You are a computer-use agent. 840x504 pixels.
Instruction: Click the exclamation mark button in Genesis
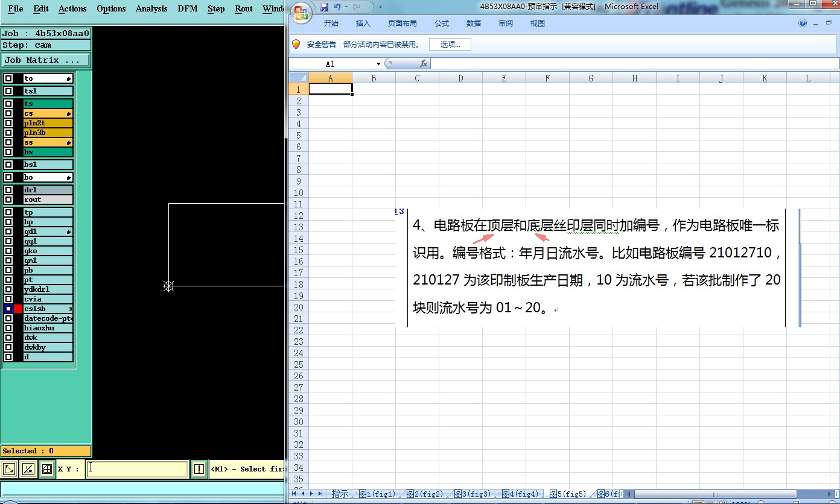pos(199,469)
